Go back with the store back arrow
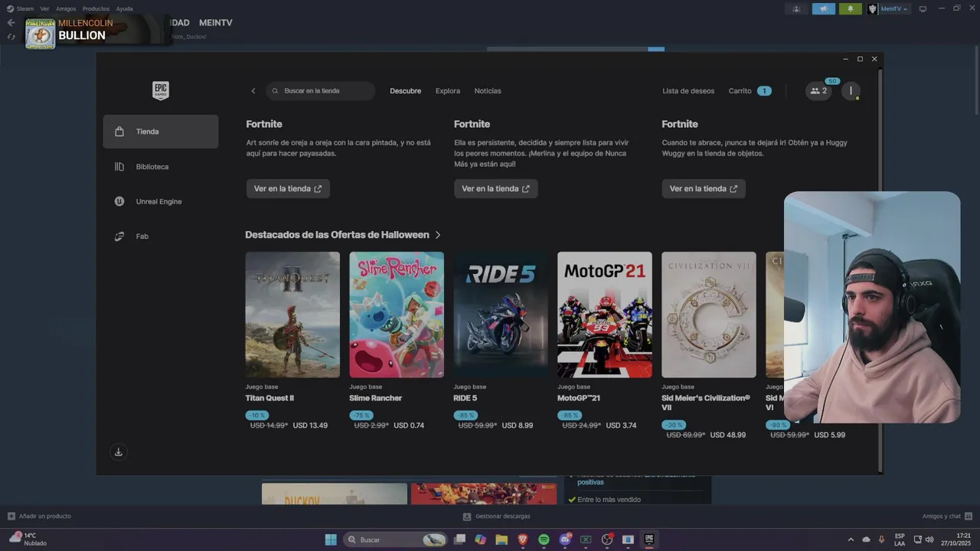Screen dimensions: 980x551 pyautogui.click(x=253, y=90)
